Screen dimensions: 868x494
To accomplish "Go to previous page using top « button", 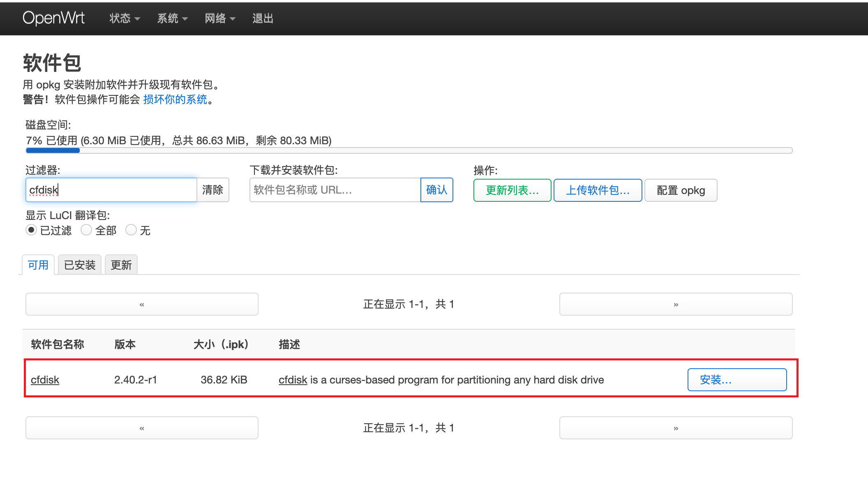I will click(142, 304).
